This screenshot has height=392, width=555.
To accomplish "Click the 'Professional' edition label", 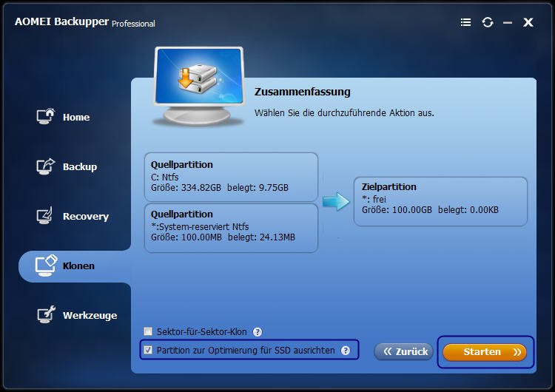I will [x=133, y=24].
